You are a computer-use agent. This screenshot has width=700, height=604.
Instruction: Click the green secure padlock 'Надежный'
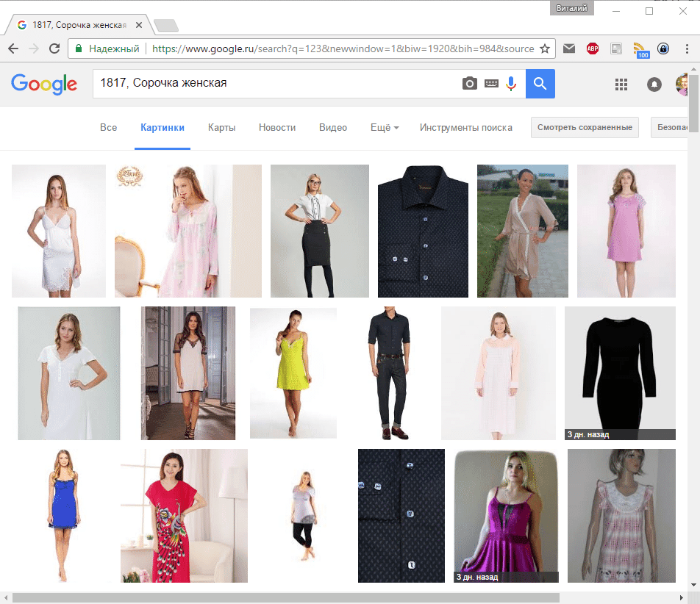(107, 48)
